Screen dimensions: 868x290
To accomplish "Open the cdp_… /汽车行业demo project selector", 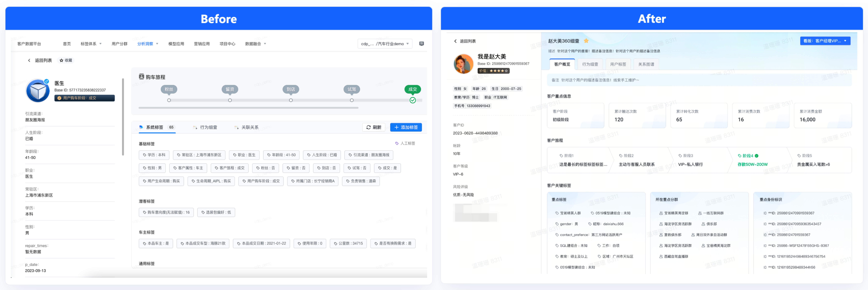I will point(385,44).
